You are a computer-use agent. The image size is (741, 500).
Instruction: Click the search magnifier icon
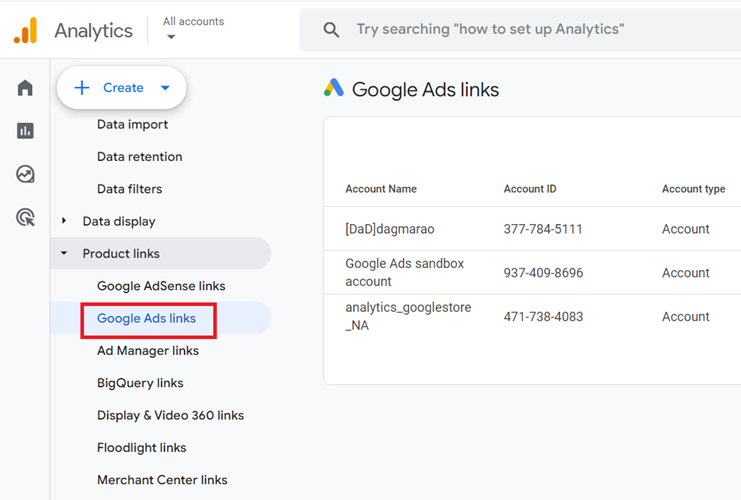[331, 30]
